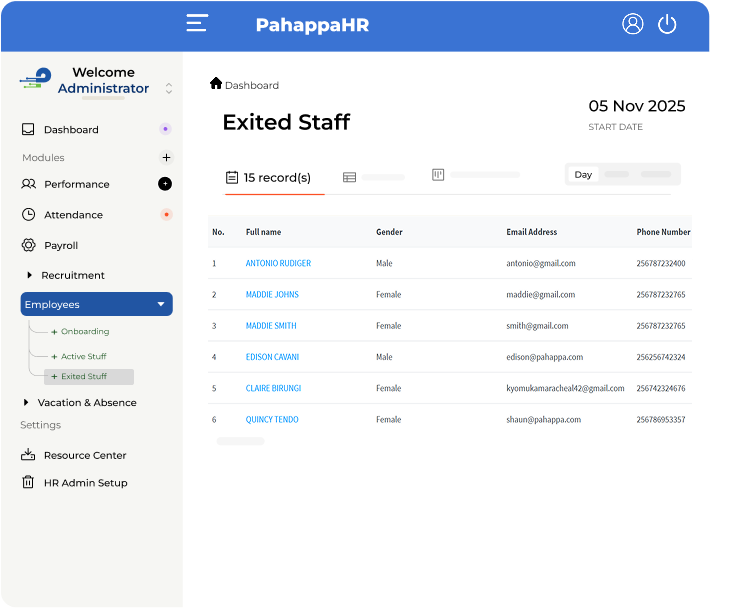Select the 15 record(s) tab
Image resolution: width=748 pixels, height=608 pixels.
tap(268, 178)
